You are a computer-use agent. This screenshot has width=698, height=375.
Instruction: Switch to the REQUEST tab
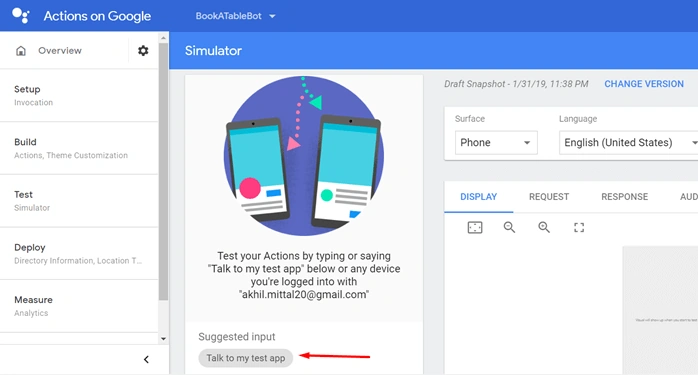tap(549, 197)
